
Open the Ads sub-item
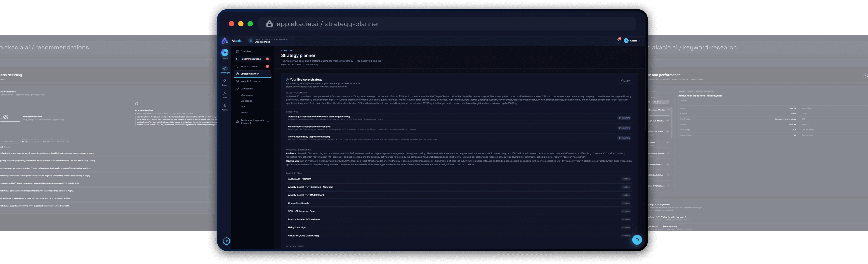pyautogui.click(x=243, y=107)
